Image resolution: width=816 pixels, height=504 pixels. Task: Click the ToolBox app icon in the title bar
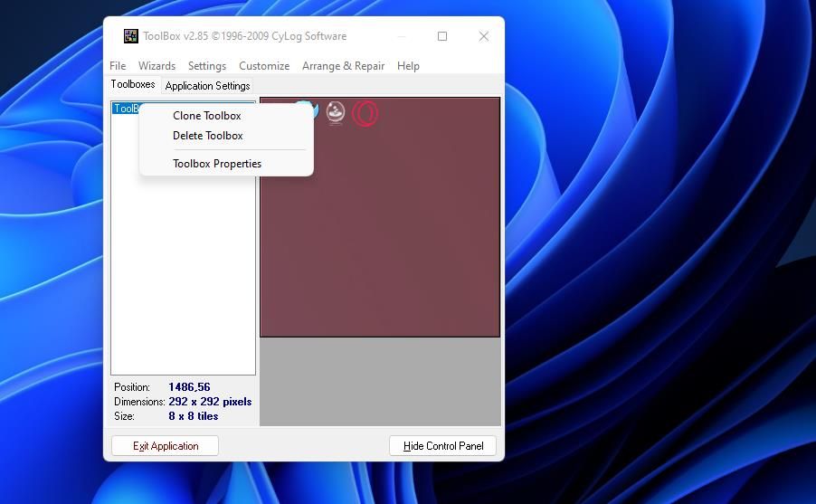[130, 36]
